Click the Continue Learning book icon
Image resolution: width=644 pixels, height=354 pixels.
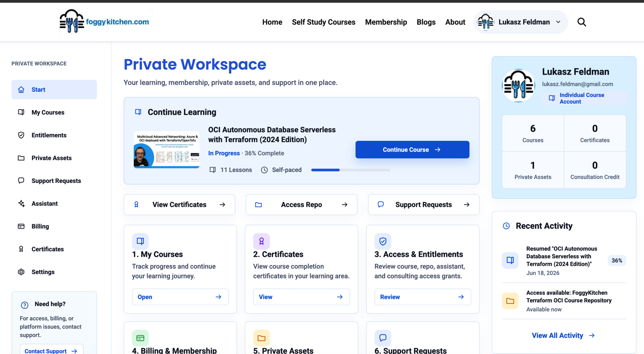pos(138,112)
